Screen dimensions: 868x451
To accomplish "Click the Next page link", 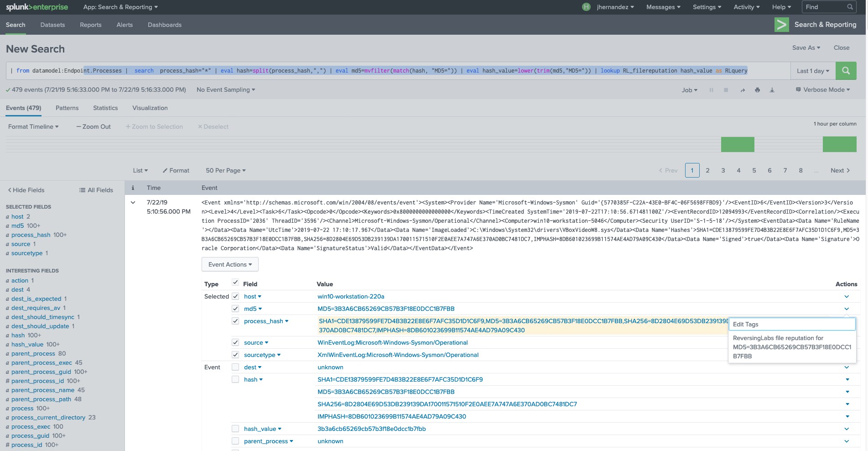I will coord(840,170).
